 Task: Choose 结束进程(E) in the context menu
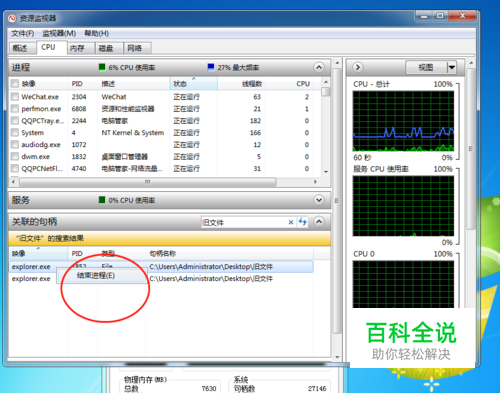pos(102,276)
